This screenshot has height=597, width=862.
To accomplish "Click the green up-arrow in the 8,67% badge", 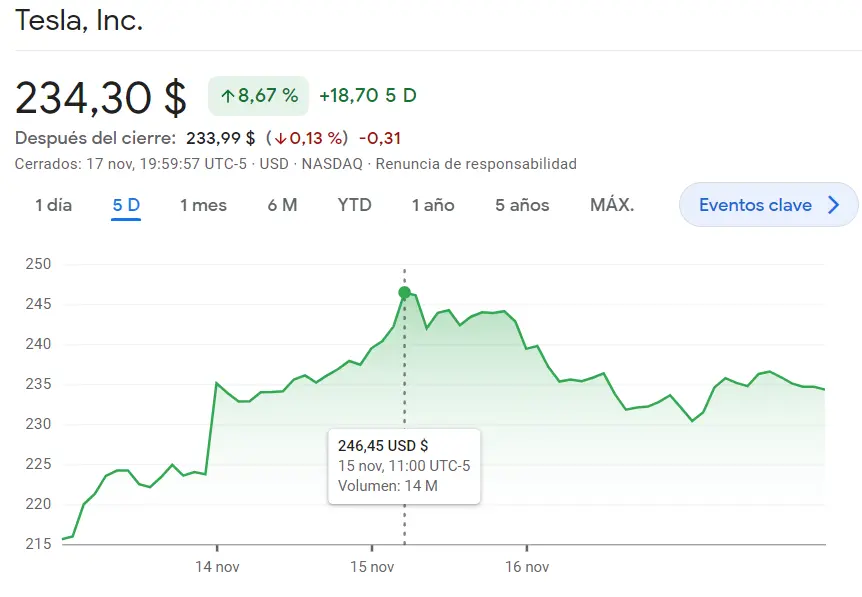I will pos(228,96).
